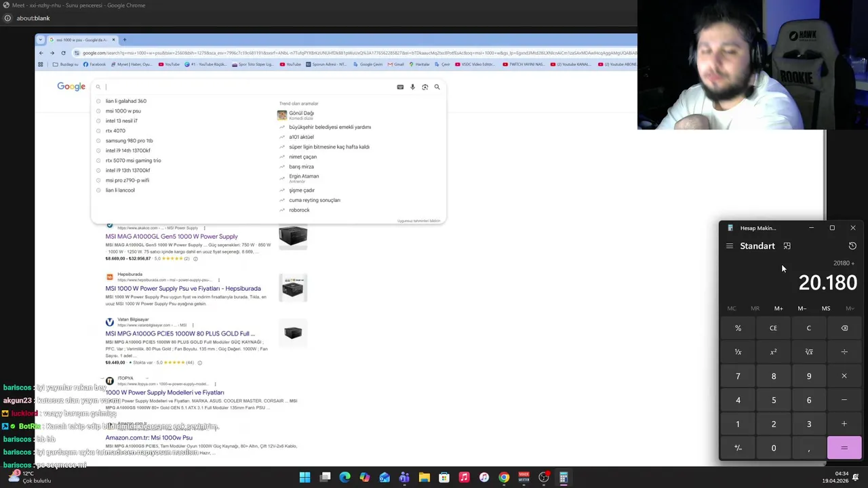868x488 pixels.
Task: Open the Google Çeviri bookmark
Action: tap(368, 64)
